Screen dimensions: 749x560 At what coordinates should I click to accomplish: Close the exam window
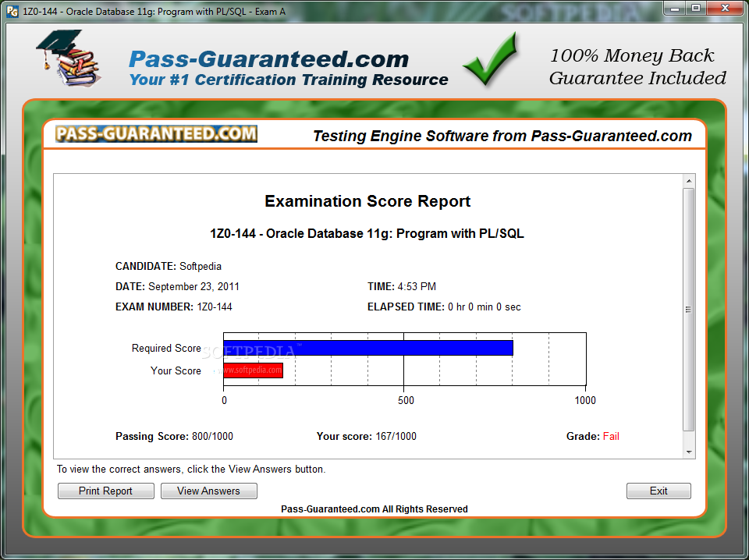[725, 8]
